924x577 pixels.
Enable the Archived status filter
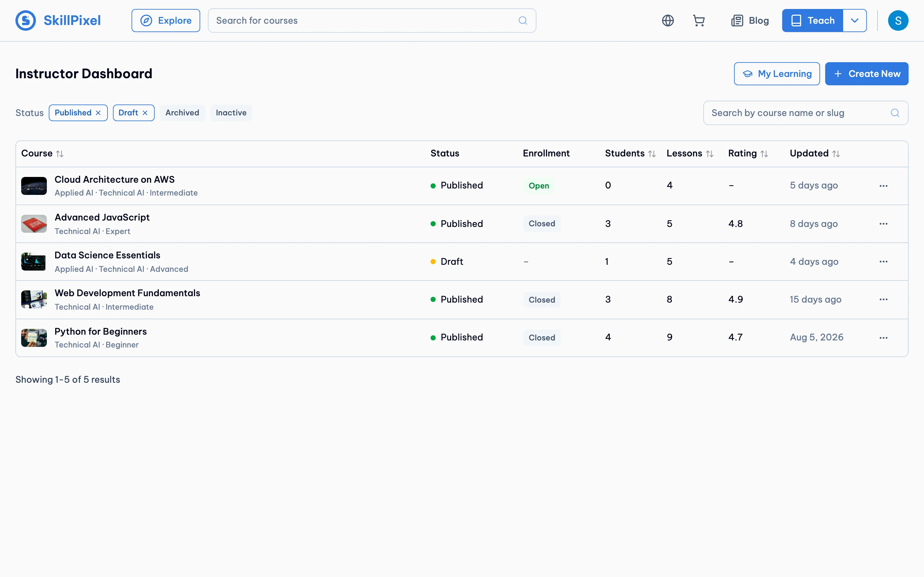point(182,113)
